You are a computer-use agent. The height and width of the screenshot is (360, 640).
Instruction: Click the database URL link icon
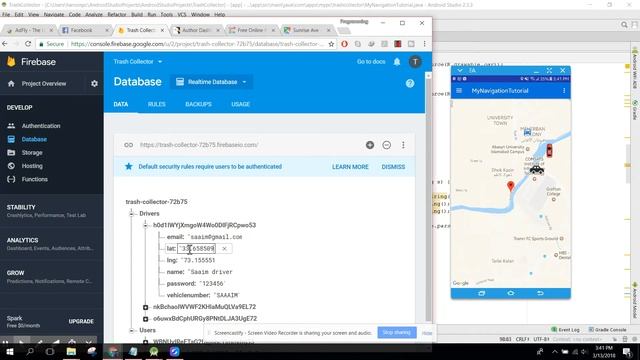coord(129,145)
